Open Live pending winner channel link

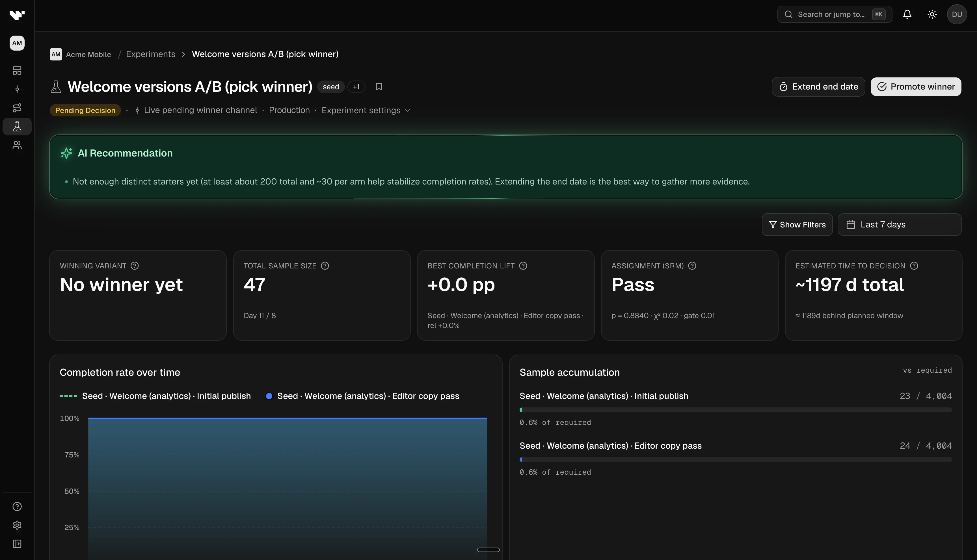tap(196, 110)
